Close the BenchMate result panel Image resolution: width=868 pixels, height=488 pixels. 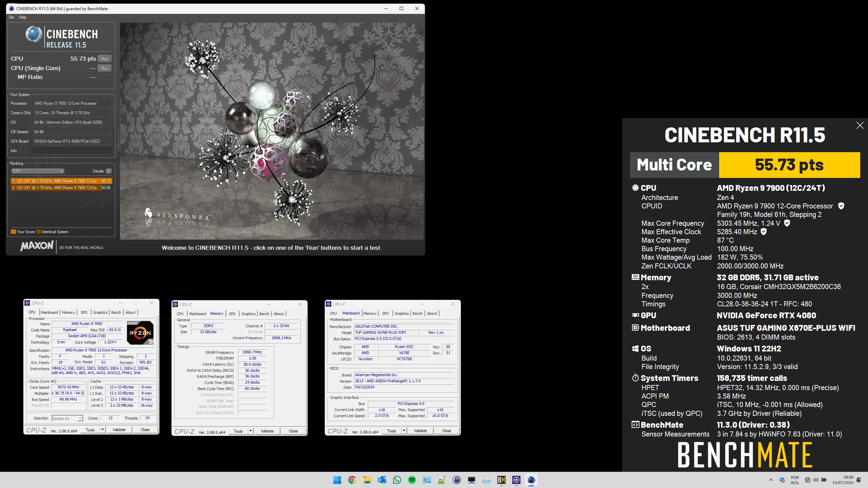pos(860,125)
